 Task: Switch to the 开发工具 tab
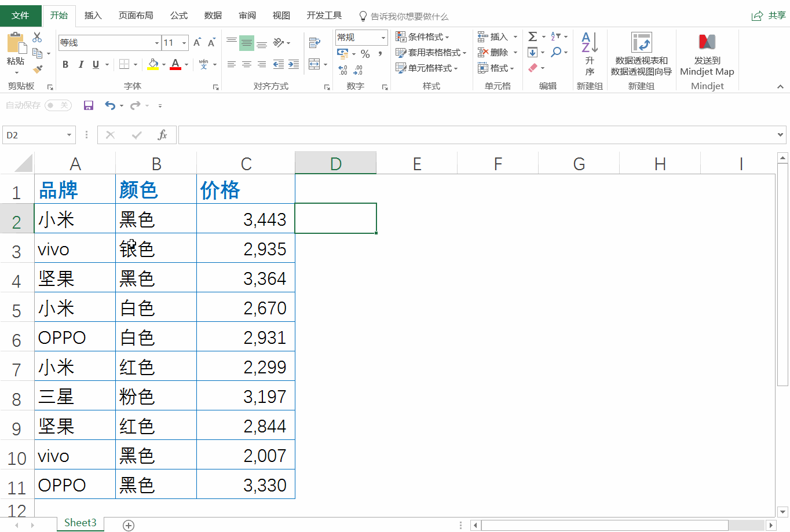324,16
